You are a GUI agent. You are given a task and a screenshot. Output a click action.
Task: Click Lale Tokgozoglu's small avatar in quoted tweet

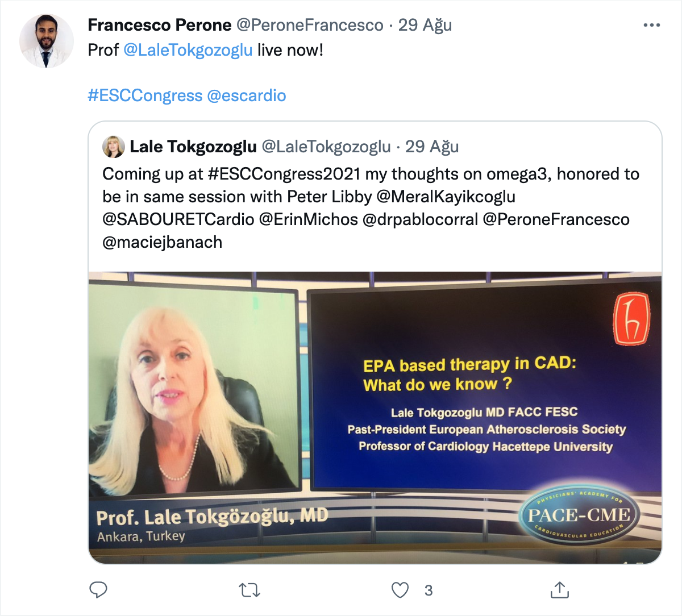point(114,147)
